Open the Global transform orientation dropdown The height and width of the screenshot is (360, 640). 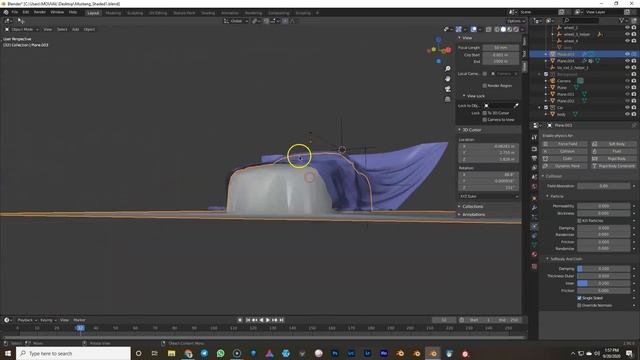click(236, 21)
